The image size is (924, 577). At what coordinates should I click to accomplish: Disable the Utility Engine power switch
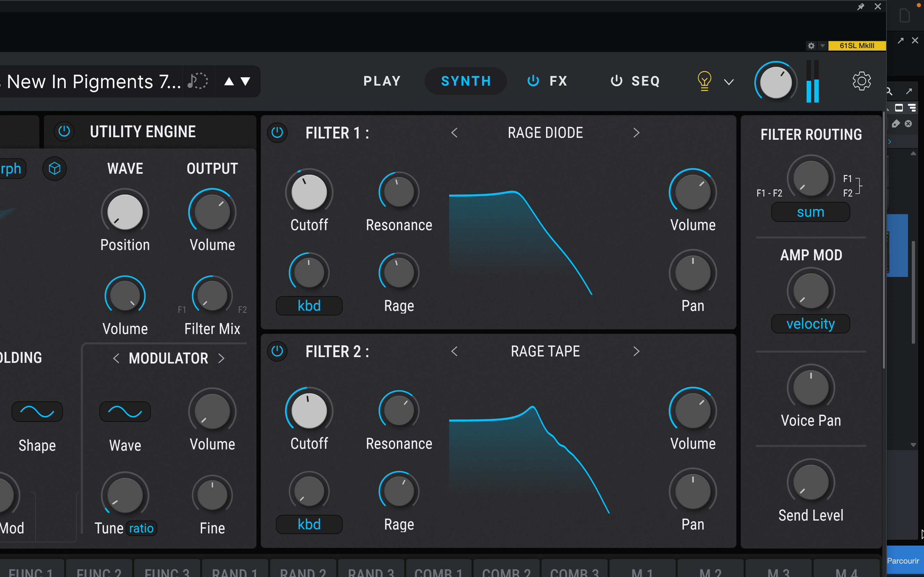pos(64,132)
